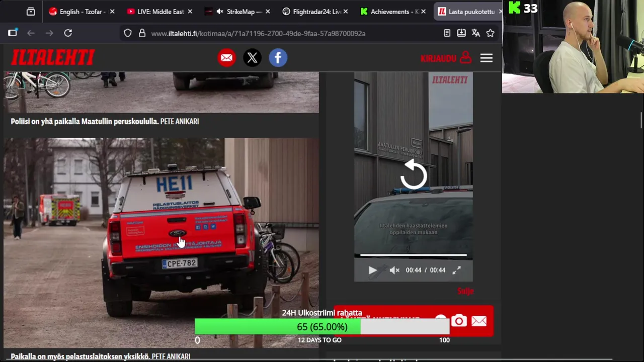The image size is (644, 362).
Task: Click the green stream goal progress bar
Action: [322, 327]
